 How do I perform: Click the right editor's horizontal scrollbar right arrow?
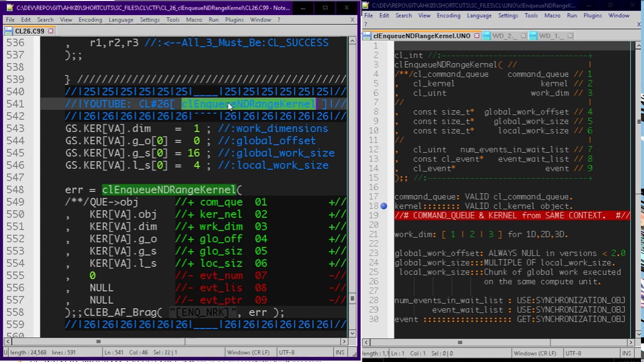click(x=630, y=342)
